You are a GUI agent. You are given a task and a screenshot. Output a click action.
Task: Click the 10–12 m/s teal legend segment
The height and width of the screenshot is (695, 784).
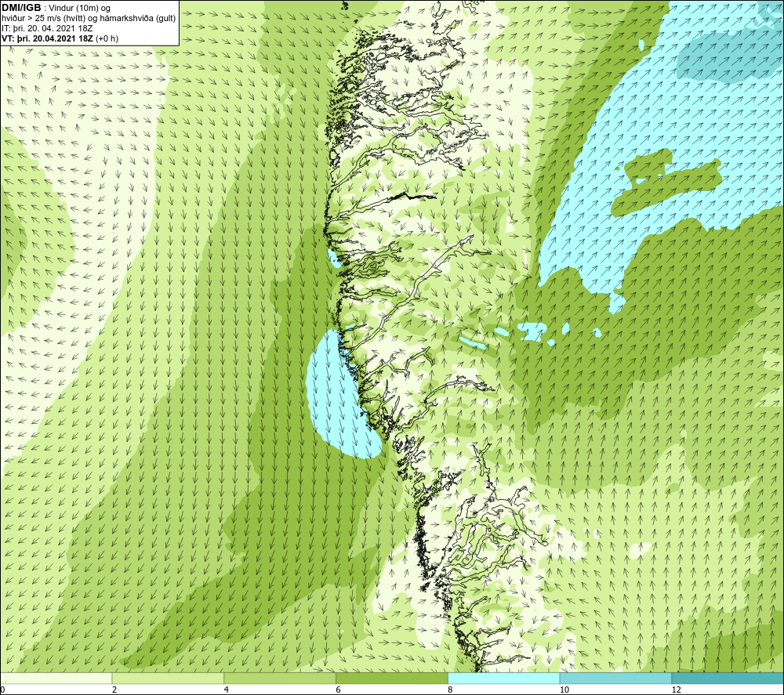[616, 678]
